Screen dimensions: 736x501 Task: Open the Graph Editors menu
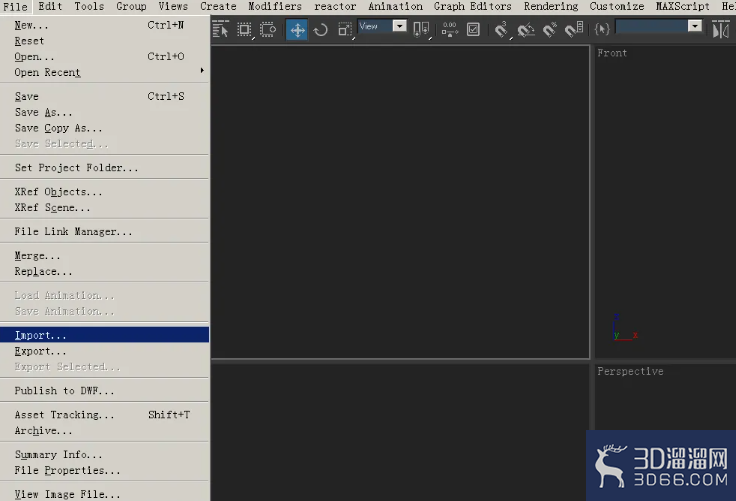473,6
